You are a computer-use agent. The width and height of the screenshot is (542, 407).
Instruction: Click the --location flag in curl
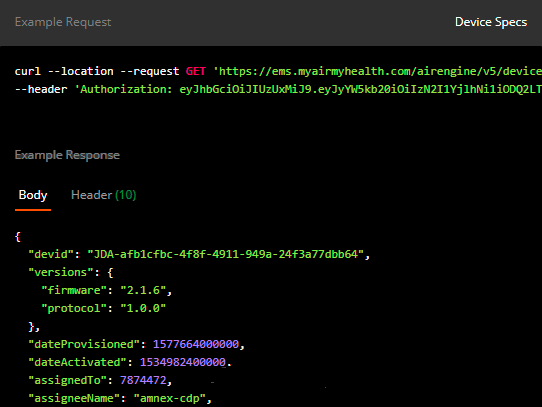tap(81, 71)
